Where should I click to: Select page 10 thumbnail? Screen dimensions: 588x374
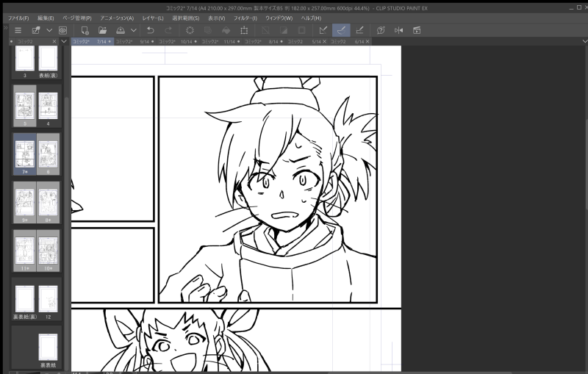coord(48,251)
